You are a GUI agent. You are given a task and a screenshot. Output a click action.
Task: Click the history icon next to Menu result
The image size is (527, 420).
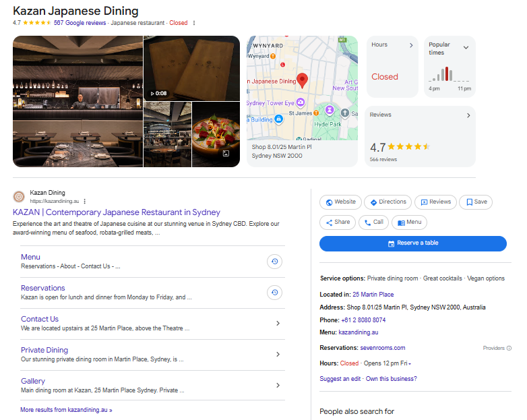[274, 262]
